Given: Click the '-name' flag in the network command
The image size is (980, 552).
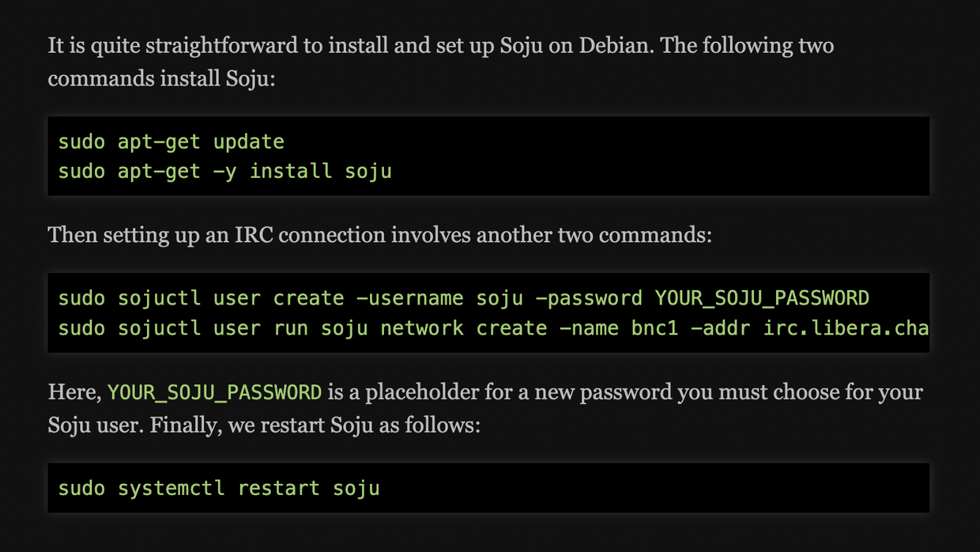Looking at the screenshot, I should (x=588, y=327).
